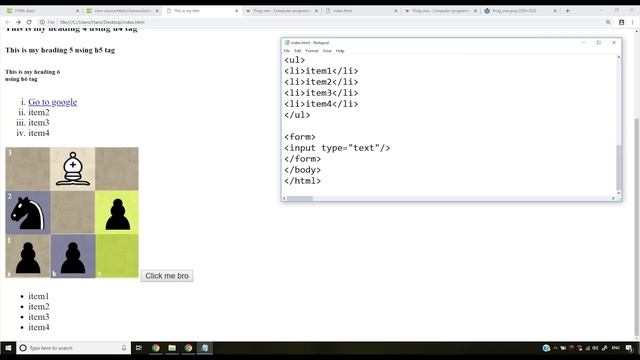Open the network icon in system tray
Viewport: 640px width, 360px height.
[x=588, y=348]
